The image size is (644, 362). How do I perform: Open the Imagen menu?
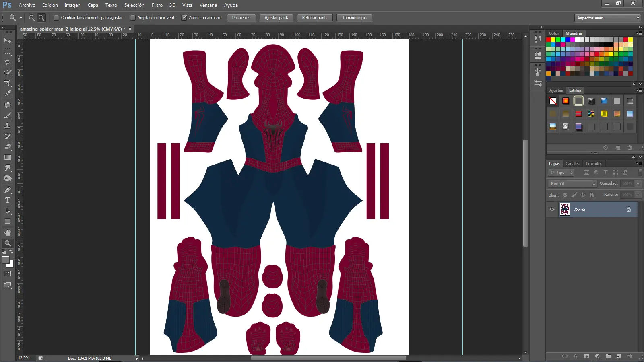pos(72,5)
